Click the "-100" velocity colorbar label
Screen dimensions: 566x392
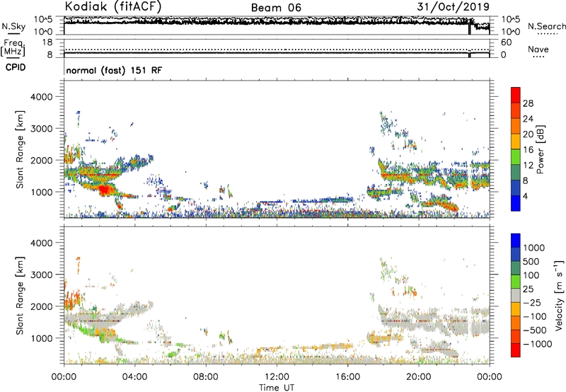[535, 316]
